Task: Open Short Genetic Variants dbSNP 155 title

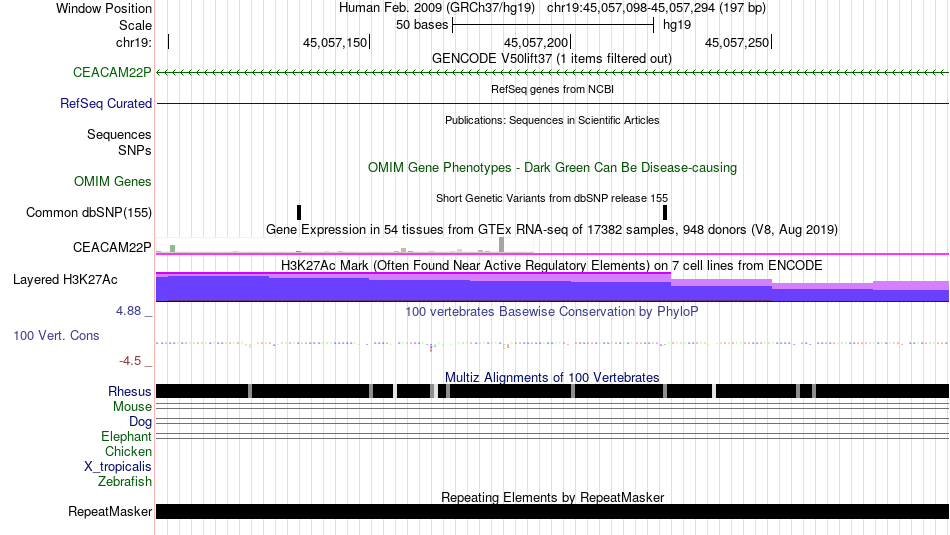Action: point(552,198)
